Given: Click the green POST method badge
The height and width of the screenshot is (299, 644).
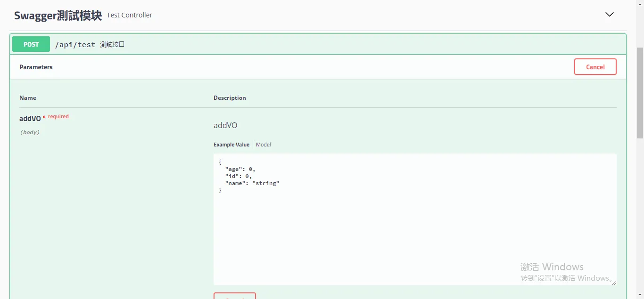Looking at the screenshot, I should click(31, 44).
